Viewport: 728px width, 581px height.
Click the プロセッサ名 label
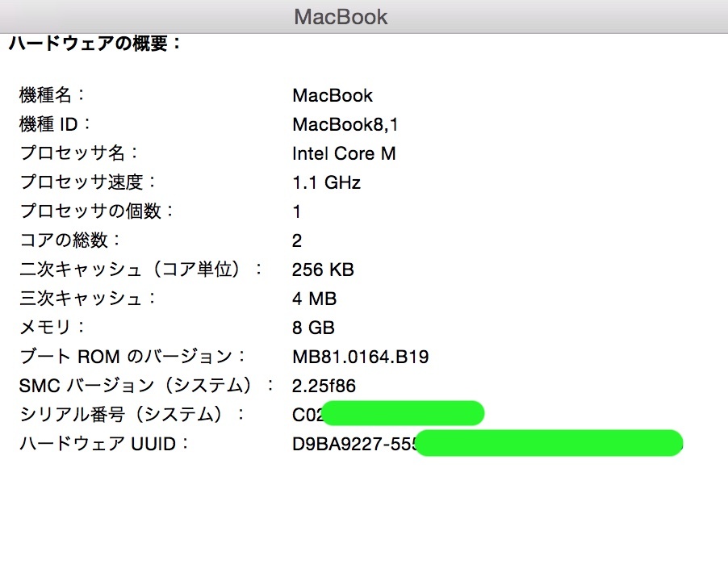[79, 153]
